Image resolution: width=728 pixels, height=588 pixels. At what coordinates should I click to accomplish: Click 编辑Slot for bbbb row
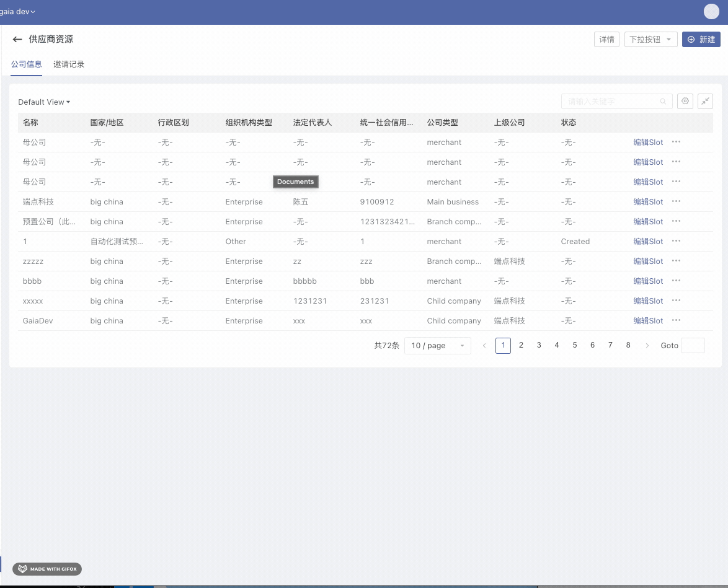click(648, 281)
